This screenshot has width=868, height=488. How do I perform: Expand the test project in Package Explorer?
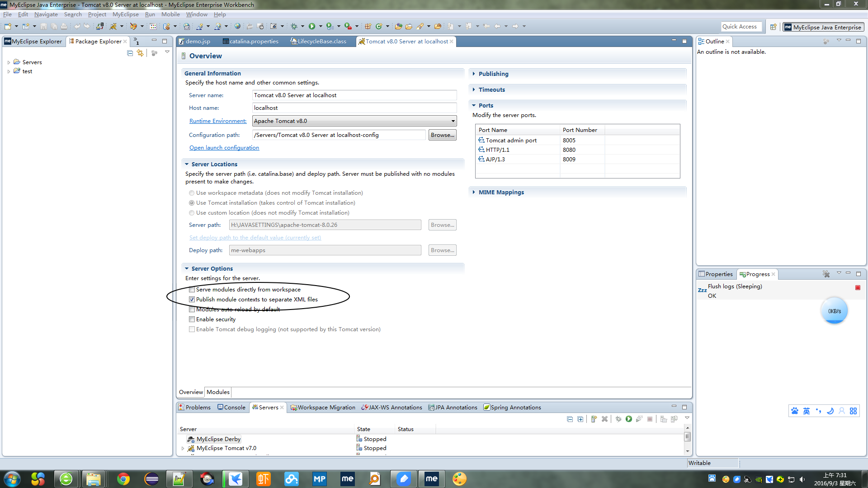(x=9, y=71)
